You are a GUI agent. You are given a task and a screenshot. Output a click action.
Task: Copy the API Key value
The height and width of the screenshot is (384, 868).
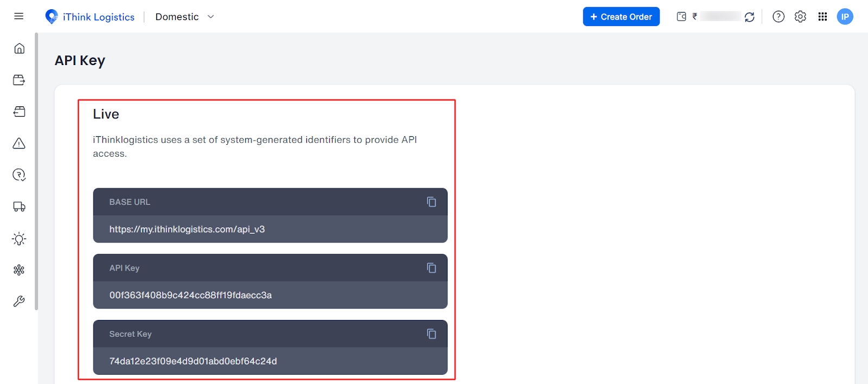coord(431,268)
